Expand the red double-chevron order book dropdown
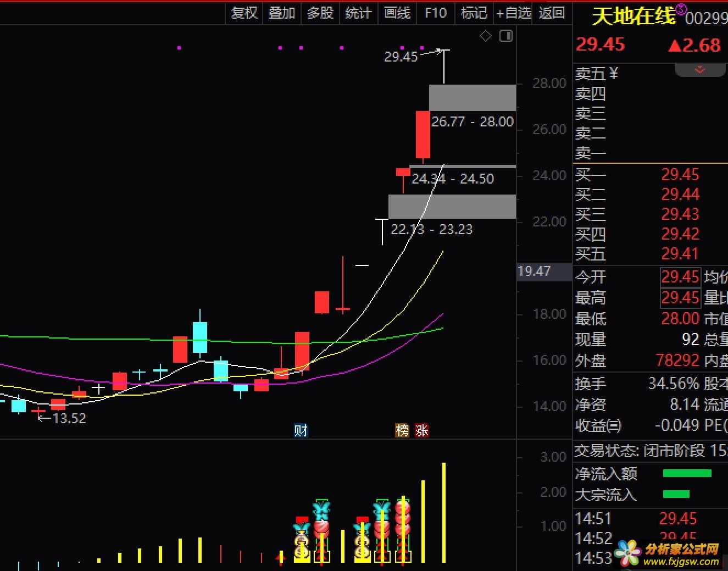The width and height of the screenshot is (728, 571). pyautogui.click(x=699, y=70)
